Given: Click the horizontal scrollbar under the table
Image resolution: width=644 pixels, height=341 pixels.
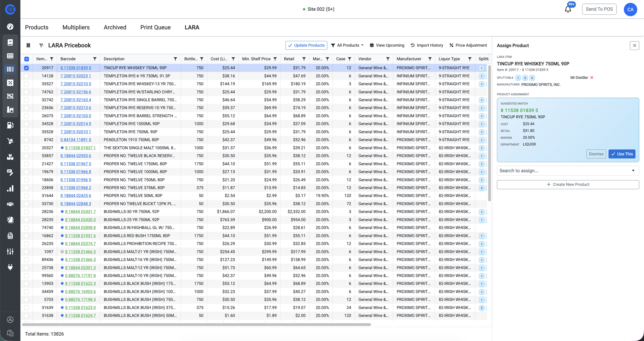Looking at the screenshot, I should point(196,325).
